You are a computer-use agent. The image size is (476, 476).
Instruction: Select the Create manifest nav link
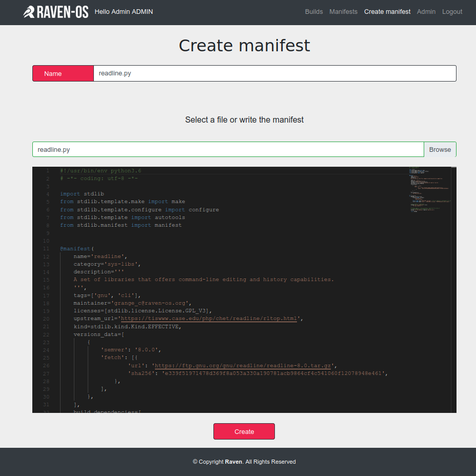coord(387,12)
